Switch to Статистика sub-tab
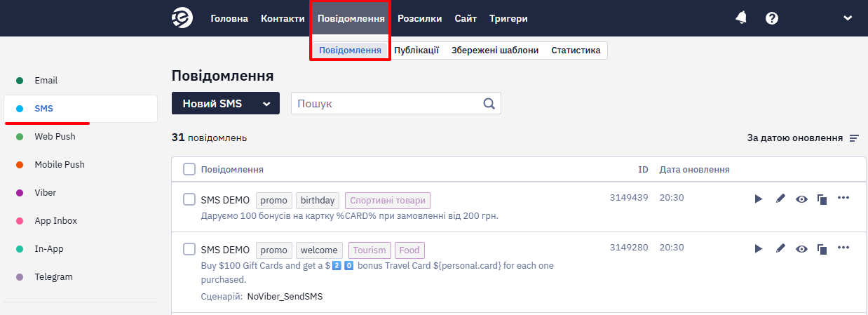 (x=576, y=51)
